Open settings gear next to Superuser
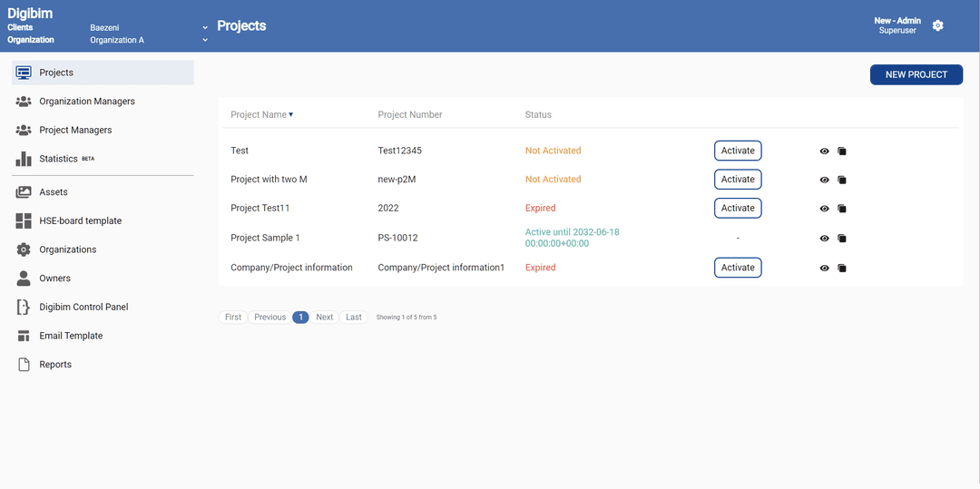Screen dimensions: 980x489 938,25
